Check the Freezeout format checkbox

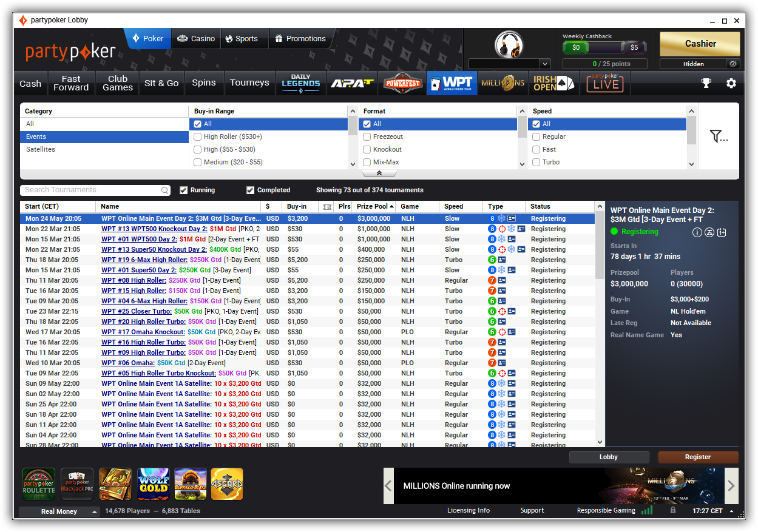367,137
